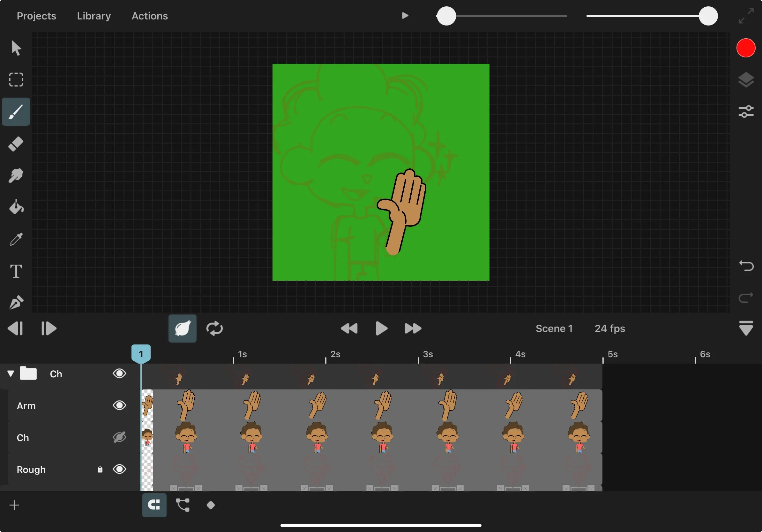
Task: Select the paint bucket fill tool
Action: [16, 207]
